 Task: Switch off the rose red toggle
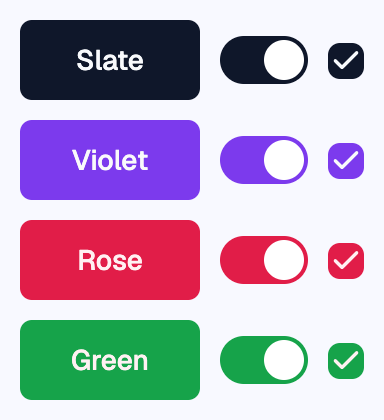(x=264, y=260)
